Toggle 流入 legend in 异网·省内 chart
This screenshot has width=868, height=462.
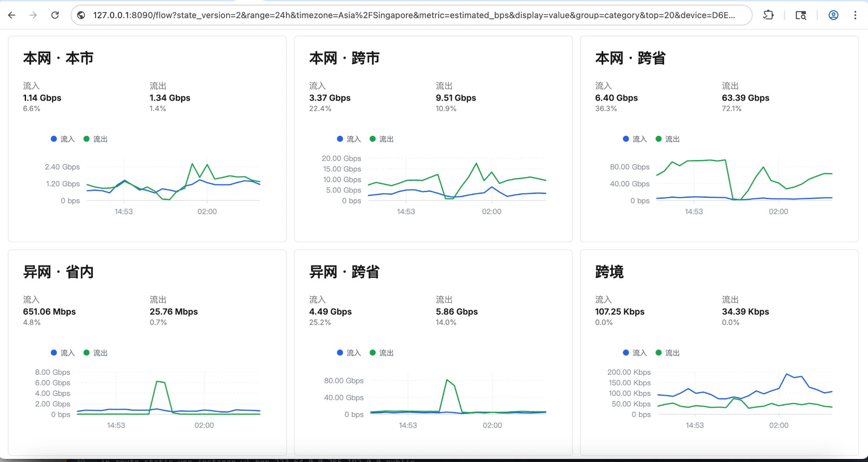[x=63, y=353]
